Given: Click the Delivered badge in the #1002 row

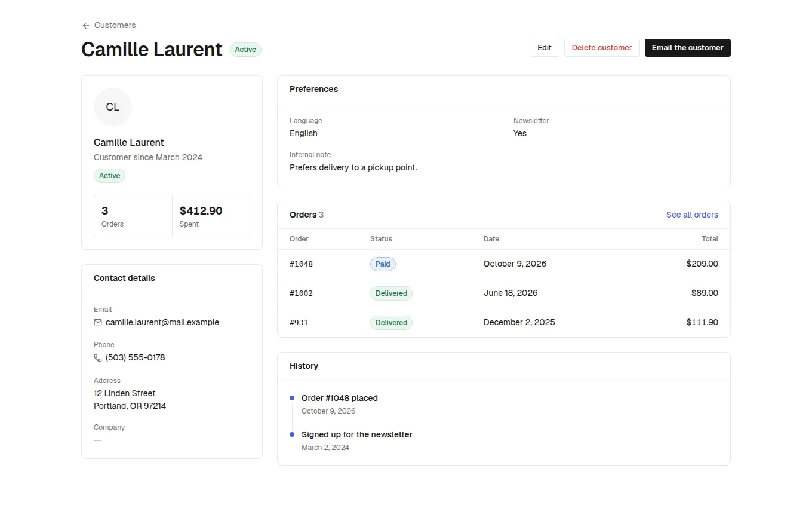Looking at the screenshot, I should tap(391, 293).
